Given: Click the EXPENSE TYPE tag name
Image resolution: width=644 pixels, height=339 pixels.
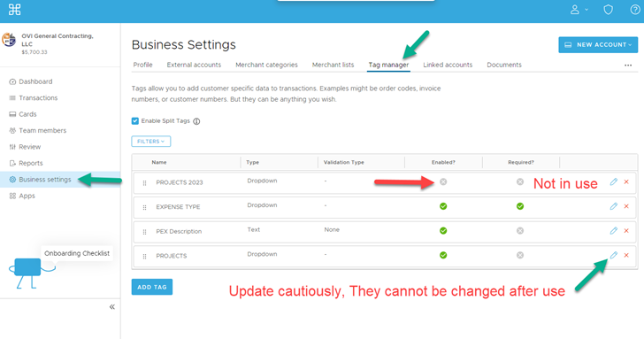Looking at the screenshot, I should [178, 207].
